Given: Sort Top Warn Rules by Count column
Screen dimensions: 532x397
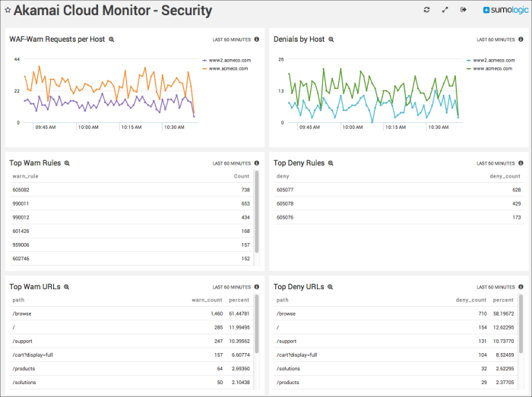Looking at the screenshot, I should (241, 176).
